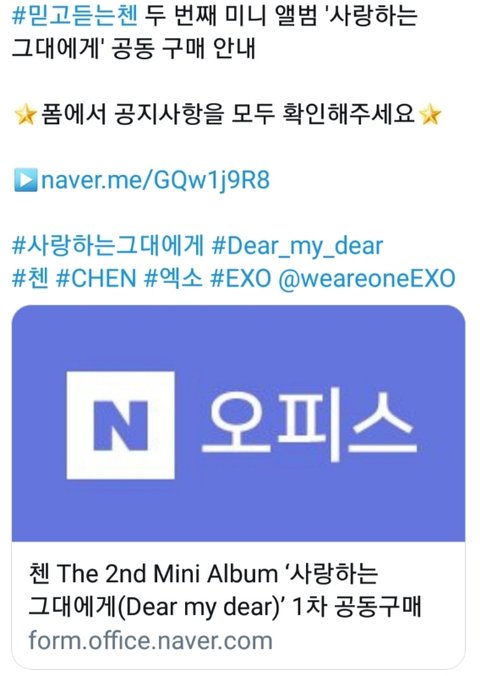Click the blue play arrow emoji
Screen dimensions: 480x676
[25, 180]
